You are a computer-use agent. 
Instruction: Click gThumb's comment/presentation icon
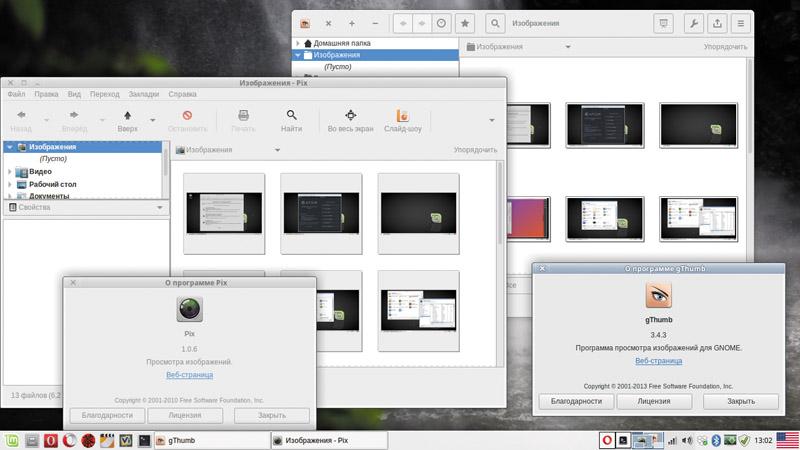coord(663,23)
